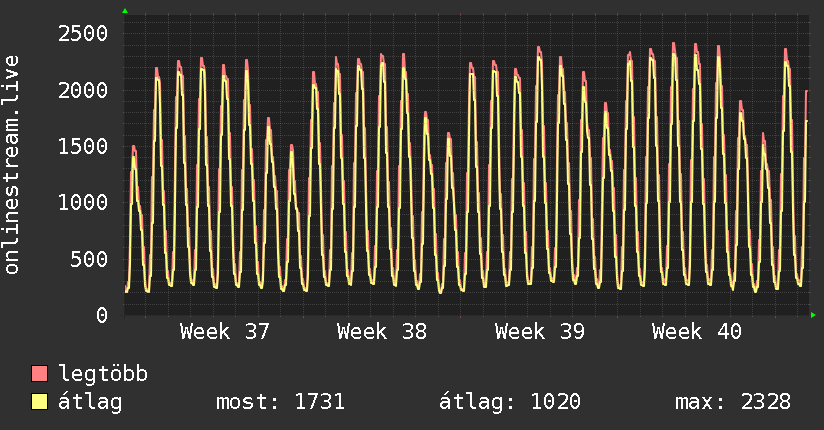
Task: Click the 1500 y-axis tick label
Action: pos(83,147)
